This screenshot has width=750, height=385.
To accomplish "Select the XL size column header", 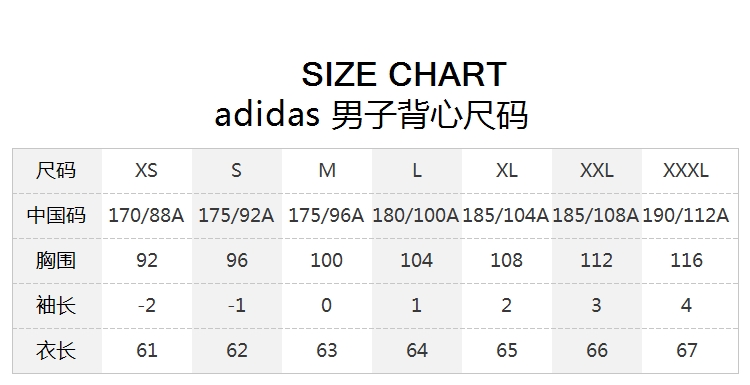I will tap(506, 170).
